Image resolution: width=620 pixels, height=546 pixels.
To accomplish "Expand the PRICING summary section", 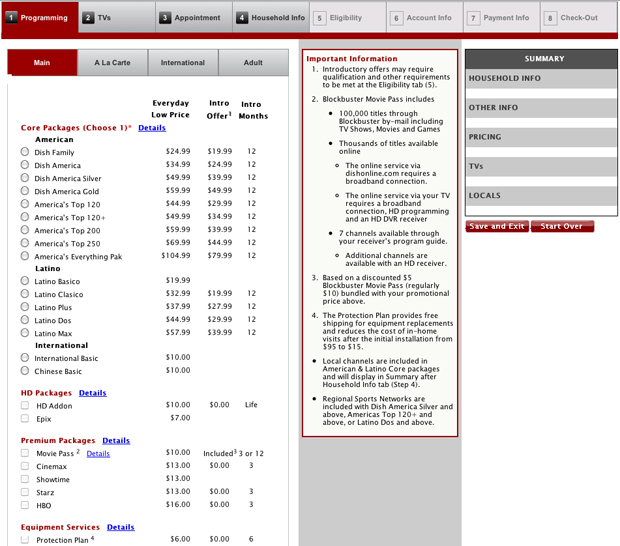I will click(x=541, y=138).
